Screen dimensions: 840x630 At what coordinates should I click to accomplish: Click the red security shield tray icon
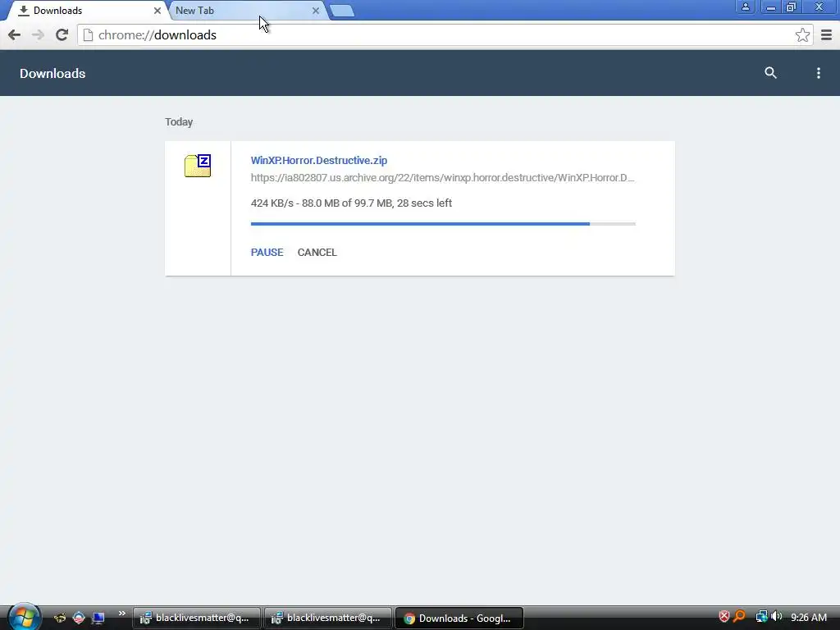click(x=724, y=617)
